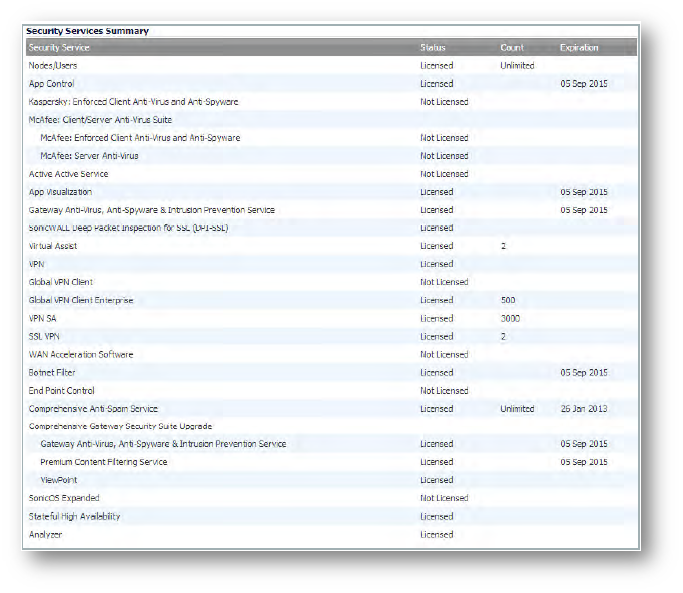This screenshot has height=593, width=683.
Task: Click Comprehensive Anti-Spam Service expiration 26 Jan 2013
Action: click(583, 409)
